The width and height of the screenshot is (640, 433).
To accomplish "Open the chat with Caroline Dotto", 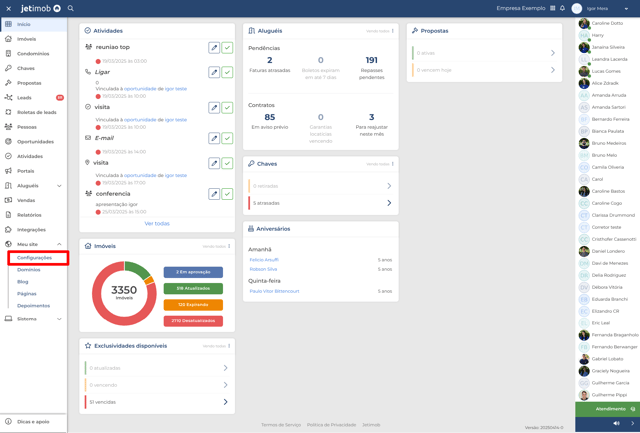I will 607,23.
